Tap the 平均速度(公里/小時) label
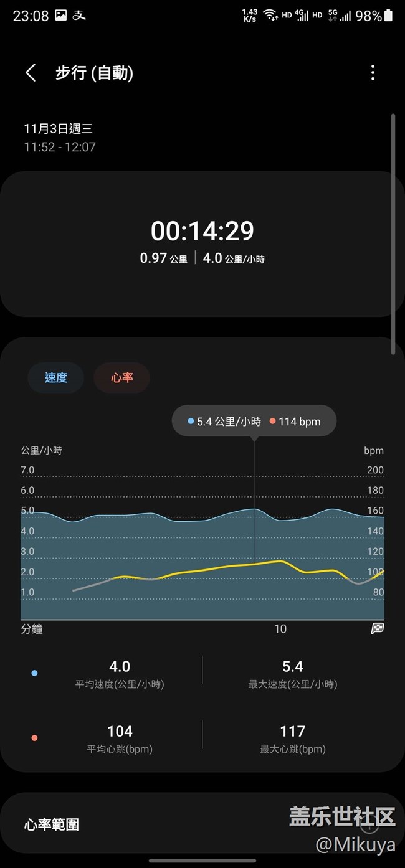This screenshot has width=405, height=868. point(120,684)
